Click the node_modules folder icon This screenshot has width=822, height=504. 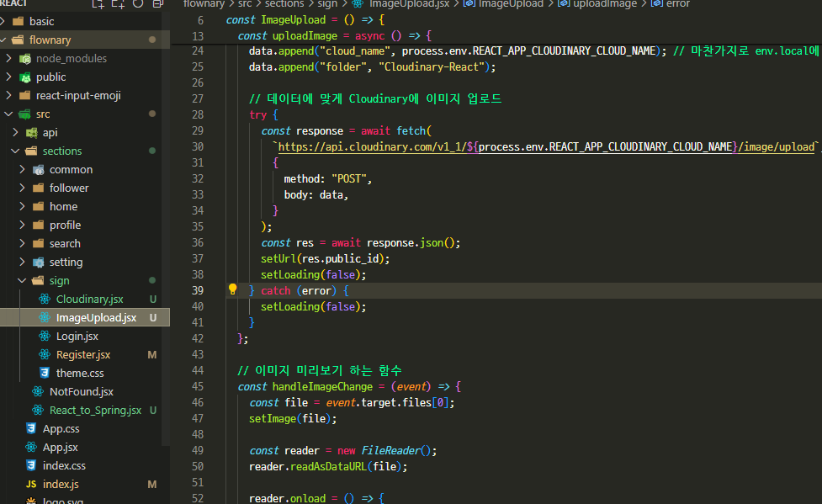pyautogui.click(x=24, y=58)
